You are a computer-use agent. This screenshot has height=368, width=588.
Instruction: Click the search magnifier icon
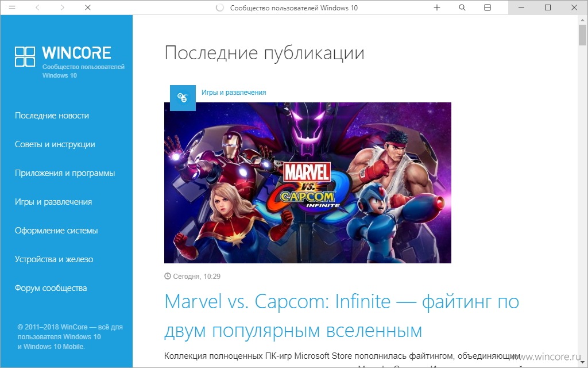coord(462,7)
